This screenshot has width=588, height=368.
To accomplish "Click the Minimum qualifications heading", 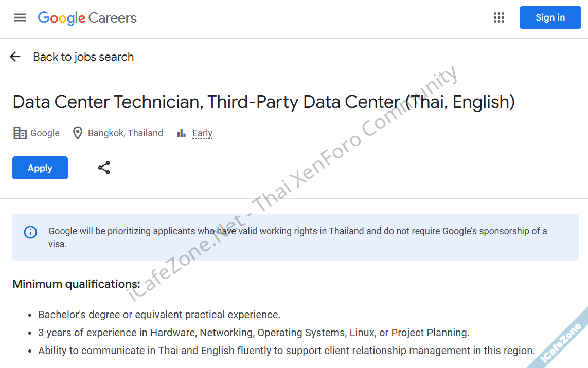I will (x=76, y=284).
